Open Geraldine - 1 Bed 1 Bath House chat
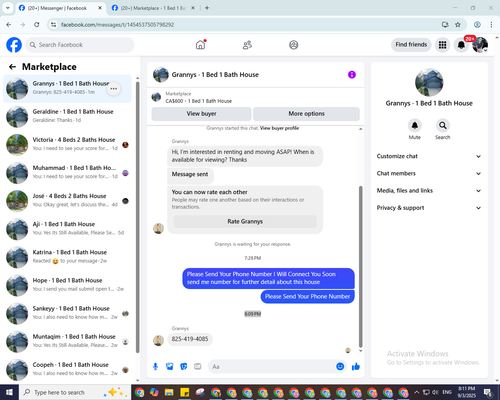The height and width of the screenshot is (400, 500). point(67,117)
